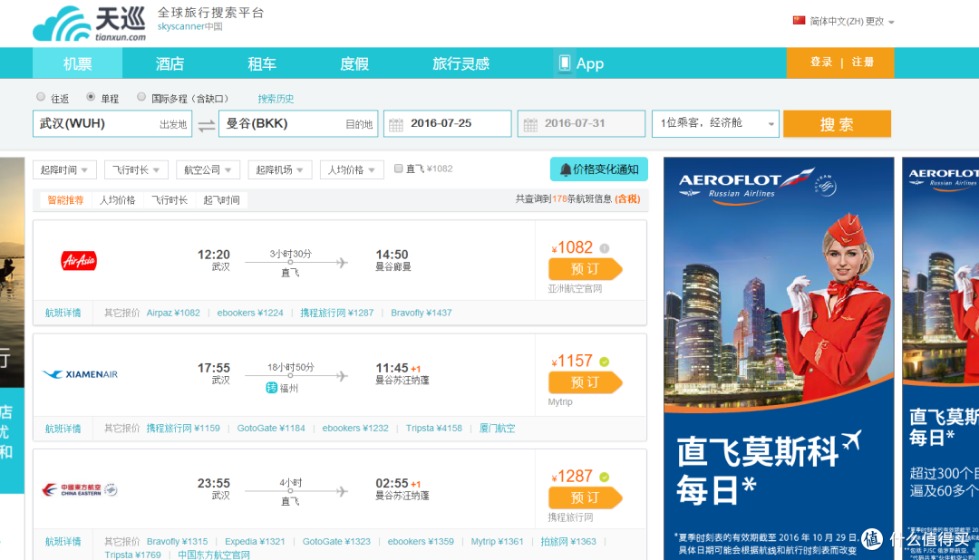Click the AirAsia airline logo
The width and height of the screenshot is (979, 560).
click(x=79, y=260)
